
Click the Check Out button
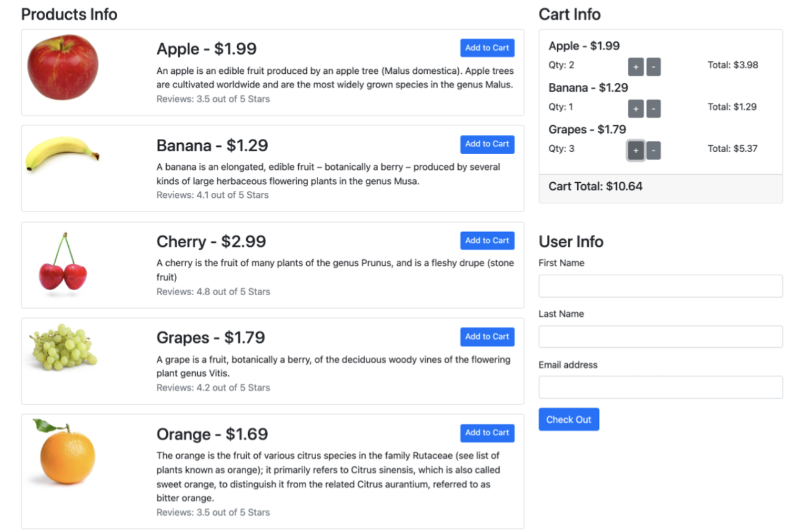click(x=569, y=419)
